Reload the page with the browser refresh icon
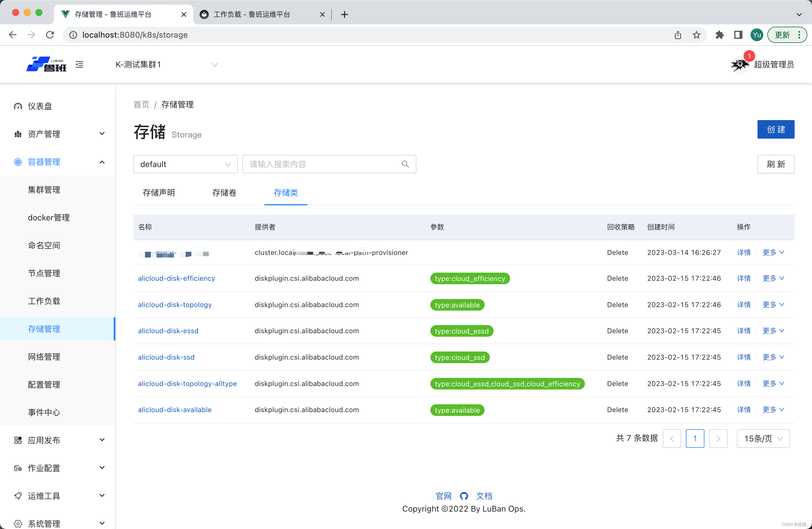 click(x=50, y=35)
